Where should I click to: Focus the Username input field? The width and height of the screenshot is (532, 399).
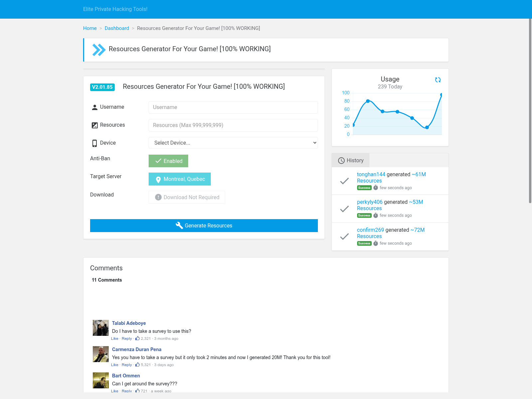click(x=233, y=107)
